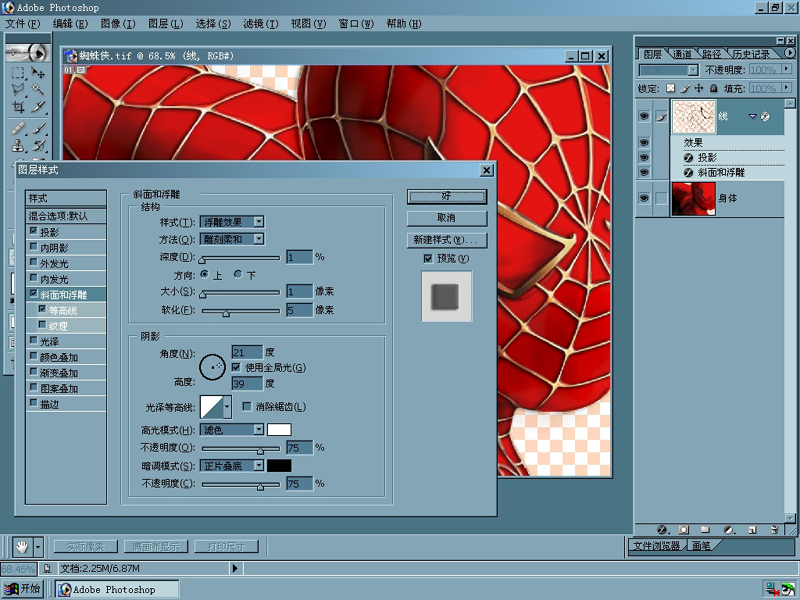The height and width of the screenshot is (600, 800).
Task: Create a new layer set folder
Action: [705, 530]
